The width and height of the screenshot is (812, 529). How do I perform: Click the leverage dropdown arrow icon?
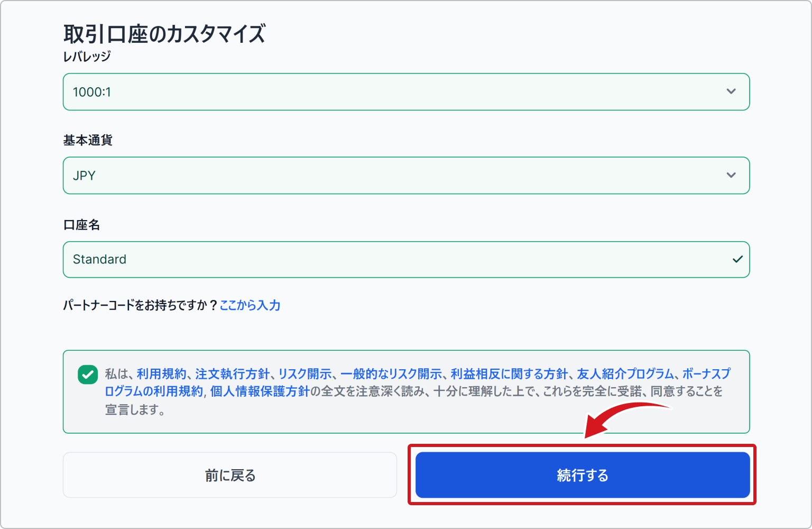(x=731, y=92)
